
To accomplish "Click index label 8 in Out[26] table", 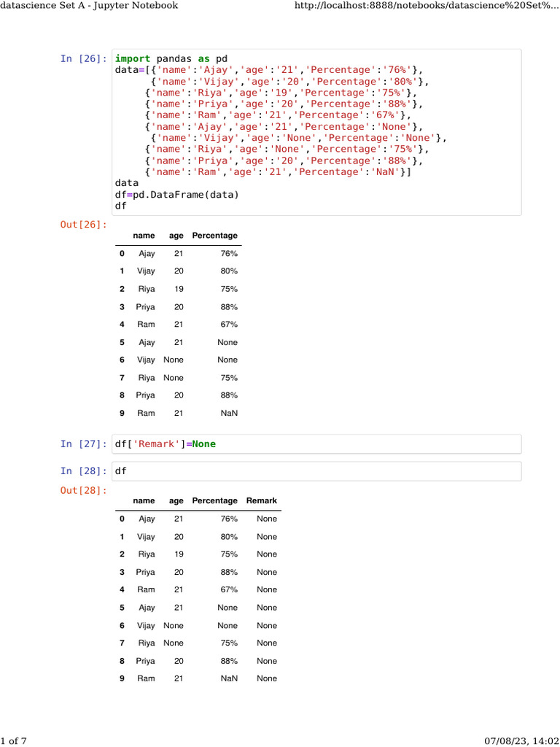I will 122,395.
